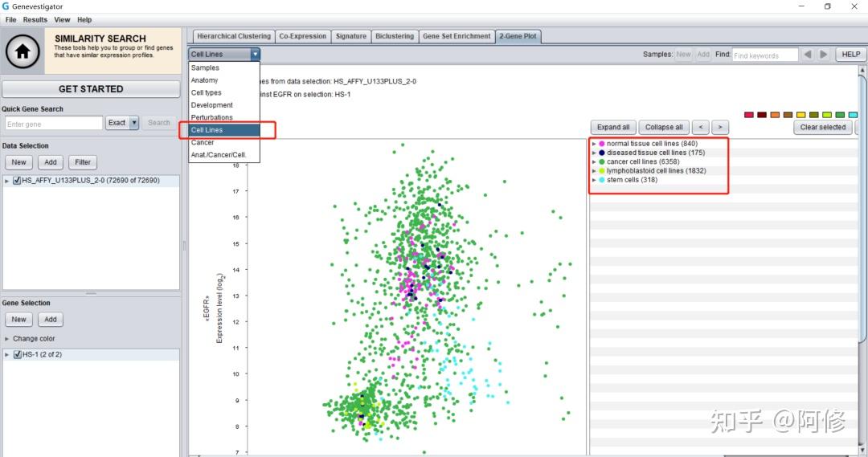868x457 pixels.
Task: Pick the crimson red color swatch
Action: point(749,115)
